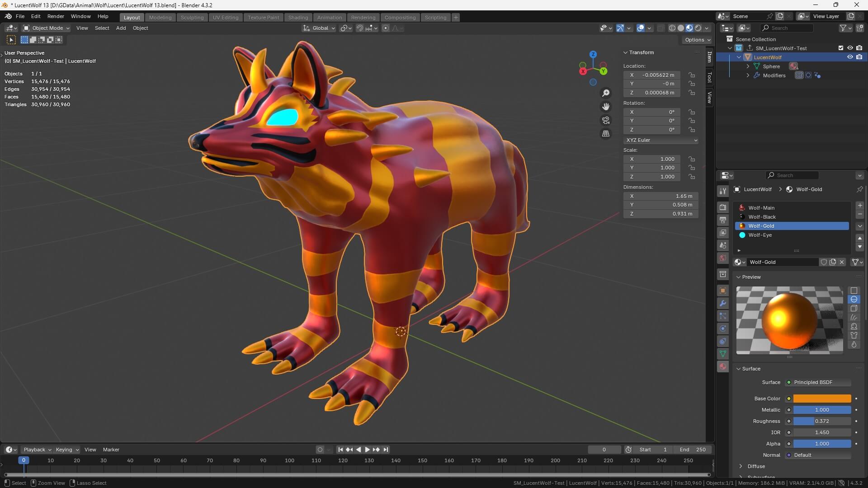Open the XYZ Euler rotation mode dropdown
Screen dimensions: 868x488
[x=661, y=140]
